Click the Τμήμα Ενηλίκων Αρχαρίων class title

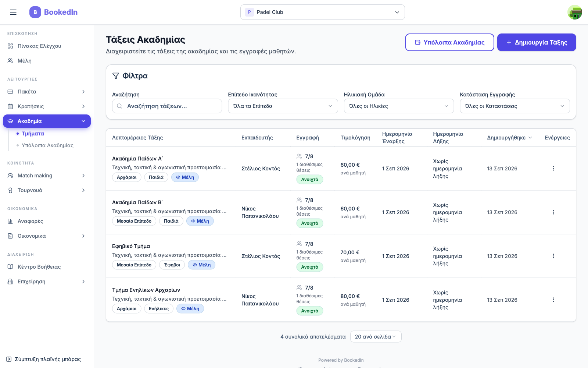coord(146,290)
